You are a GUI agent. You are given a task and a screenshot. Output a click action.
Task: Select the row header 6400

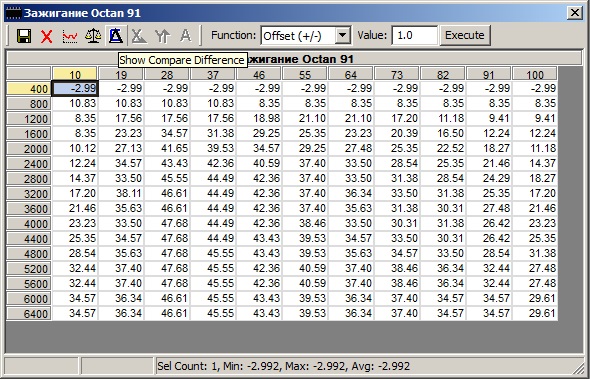pos(29,314)
